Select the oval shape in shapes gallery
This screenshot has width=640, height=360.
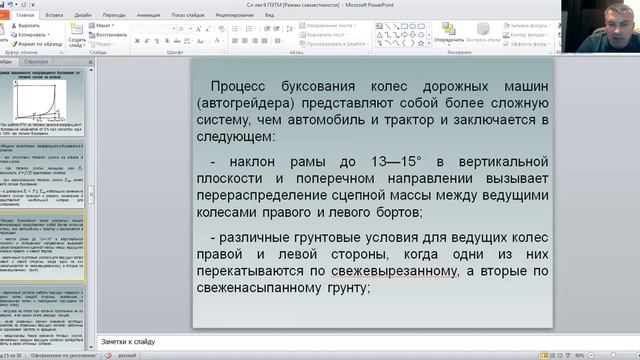413,27
